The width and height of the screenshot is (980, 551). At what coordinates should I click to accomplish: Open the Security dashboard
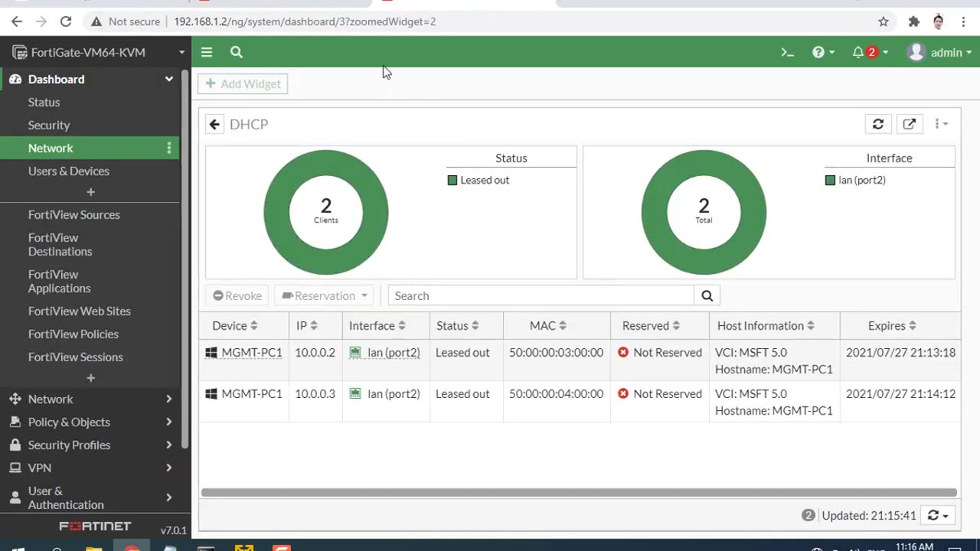(x=49, y=126)
